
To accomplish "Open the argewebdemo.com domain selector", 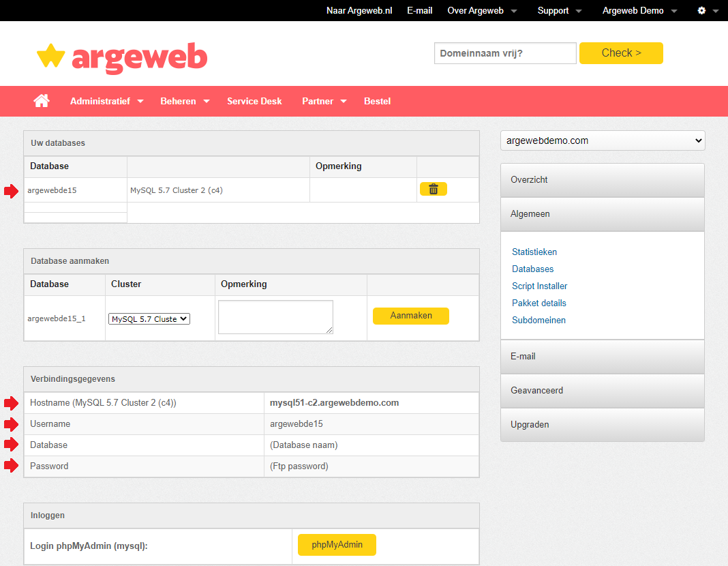I will [x=603, y=140].
